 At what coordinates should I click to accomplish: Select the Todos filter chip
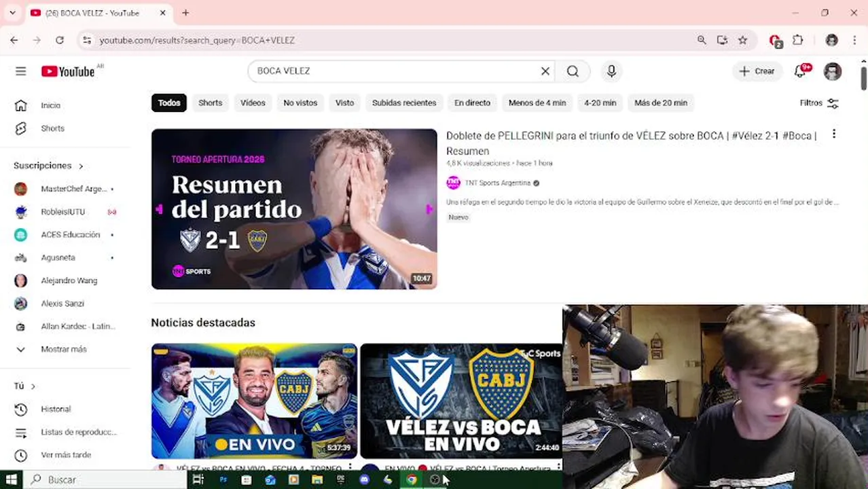tap(169, 103)
